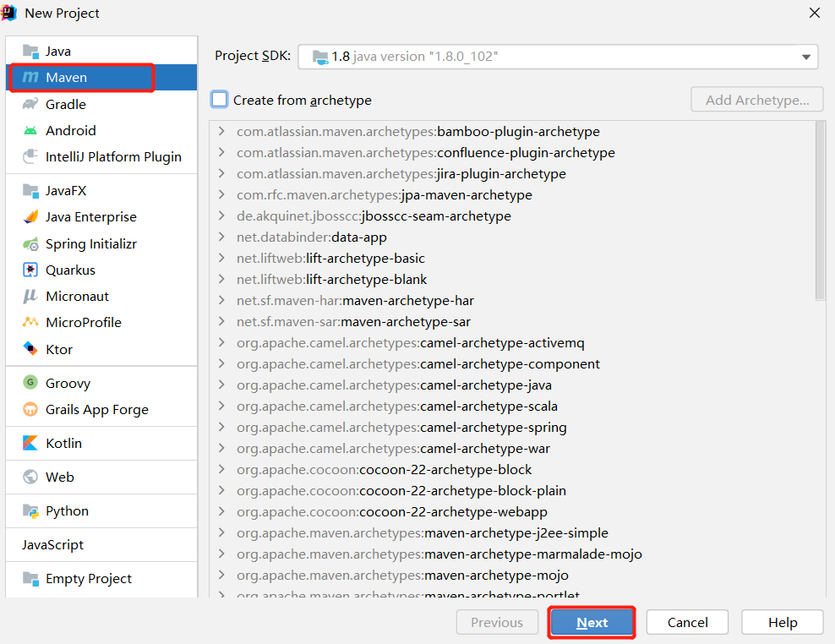Click the Cancel button
The width and height of the screenshot is (835, 644).
pyautogui.click(x=687, y=622)
